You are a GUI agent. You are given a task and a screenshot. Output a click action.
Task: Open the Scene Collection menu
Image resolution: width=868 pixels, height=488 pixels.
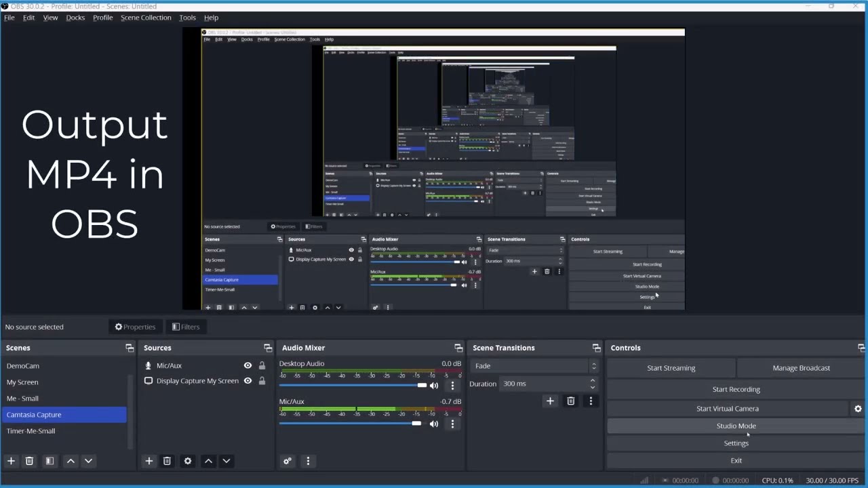[x=146, y=18]
